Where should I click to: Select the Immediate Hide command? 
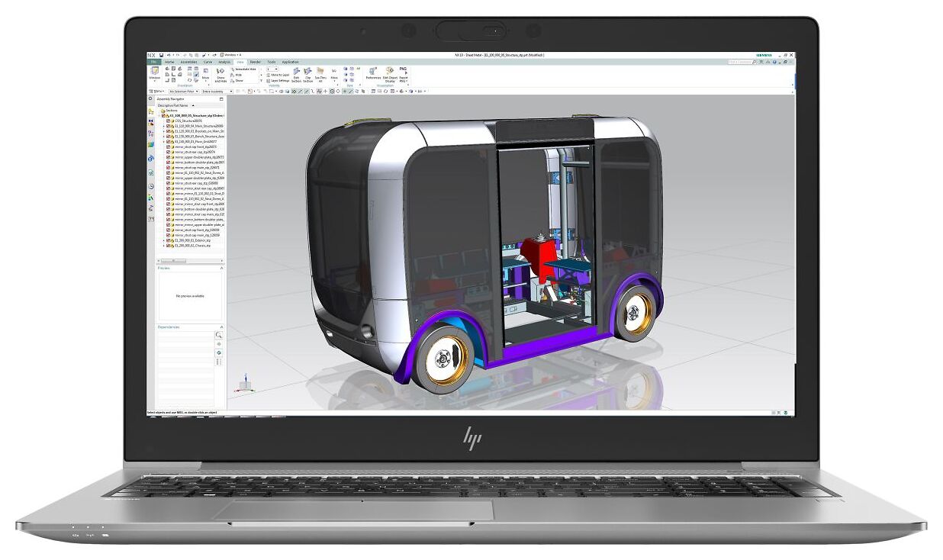[x=243, y=69]
